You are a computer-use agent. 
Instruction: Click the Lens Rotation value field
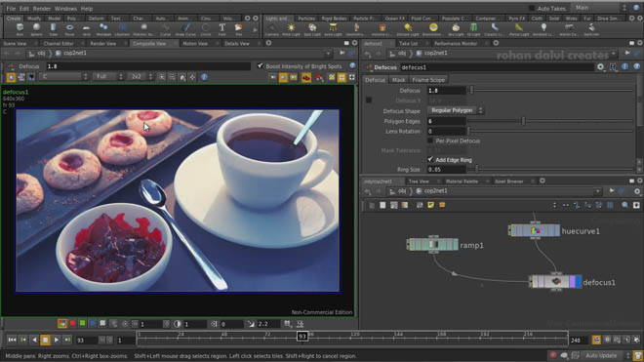(x=446, y=131)
